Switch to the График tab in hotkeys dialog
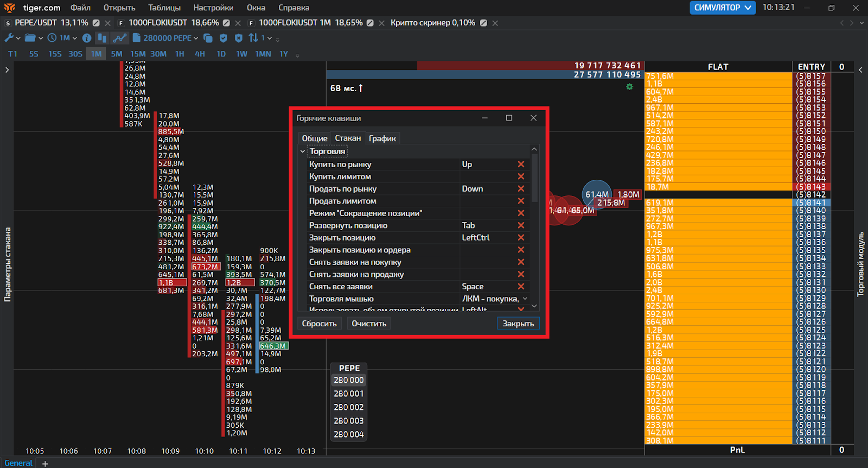The height and width of the screenshot is (468, 868). click(382, 138)
